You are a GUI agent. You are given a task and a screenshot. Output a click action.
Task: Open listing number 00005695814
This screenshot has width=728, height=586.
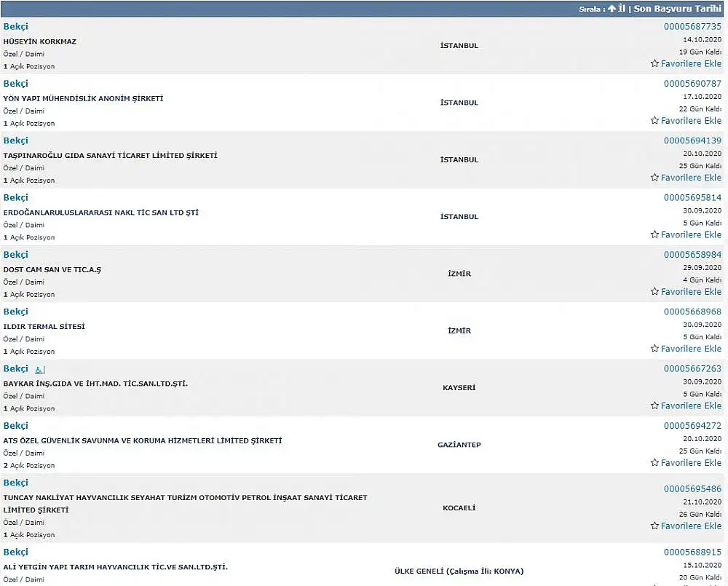click(x=693, y=198)
